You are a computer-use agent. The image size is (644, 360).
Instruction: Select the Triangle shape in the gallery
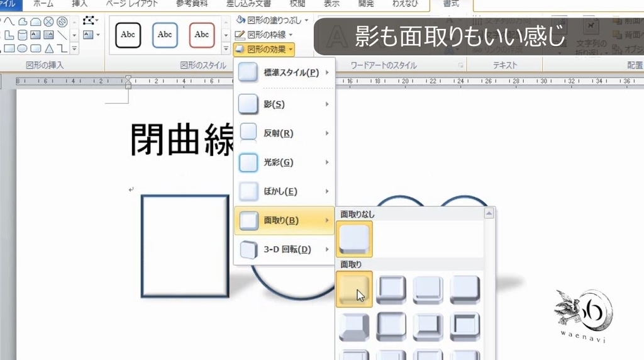pos(49,48)
